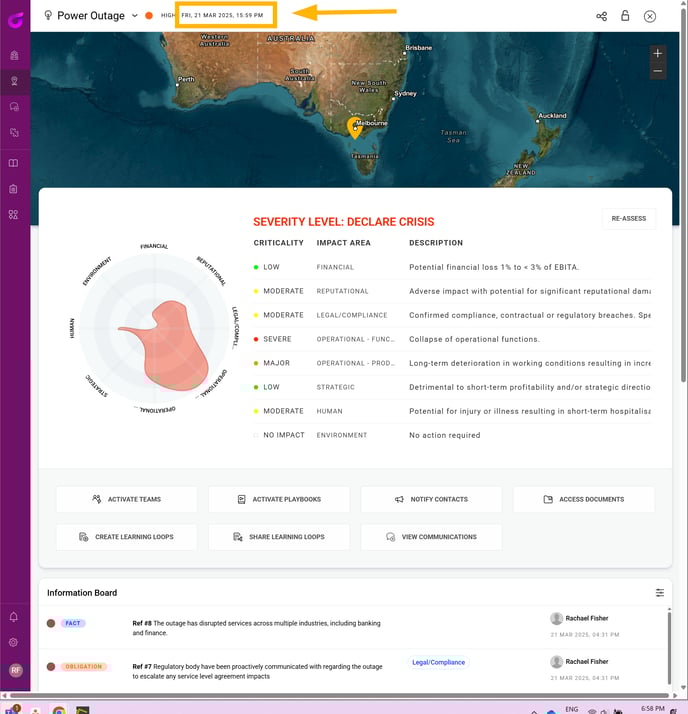Click the RE-ASSESS button
688x714 pixels.
click(x=629, y=219)
